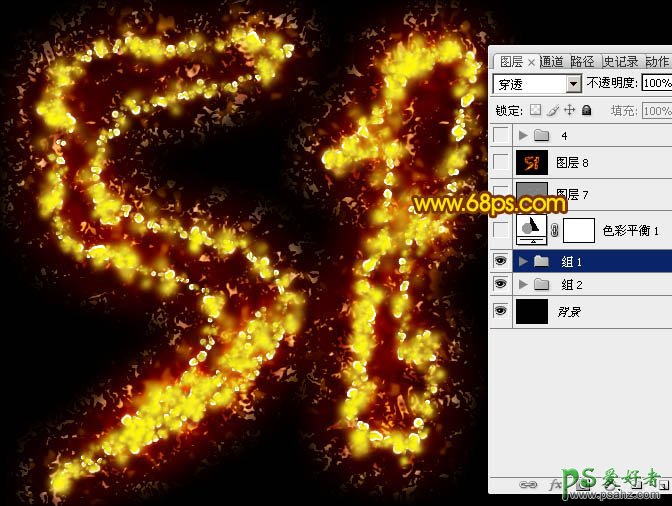Click the 不透明度 opacity value field

point(656,84)
